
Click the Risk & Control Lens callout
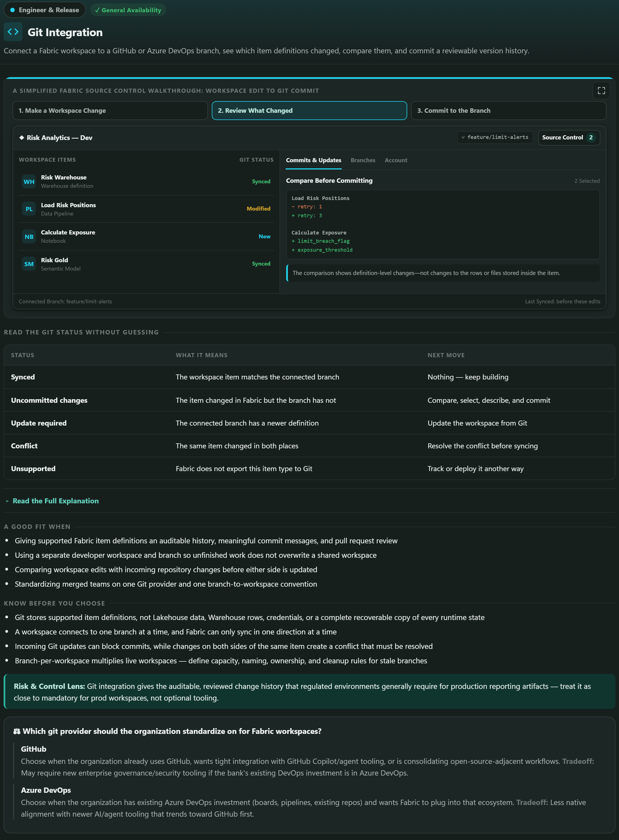[x=309, y=691]
